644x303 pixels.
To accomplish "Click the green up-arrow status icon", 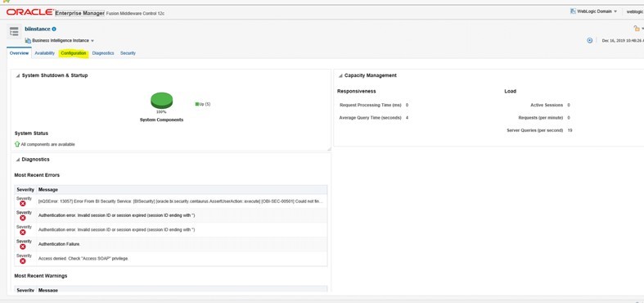I will click(x=17, y=144).
